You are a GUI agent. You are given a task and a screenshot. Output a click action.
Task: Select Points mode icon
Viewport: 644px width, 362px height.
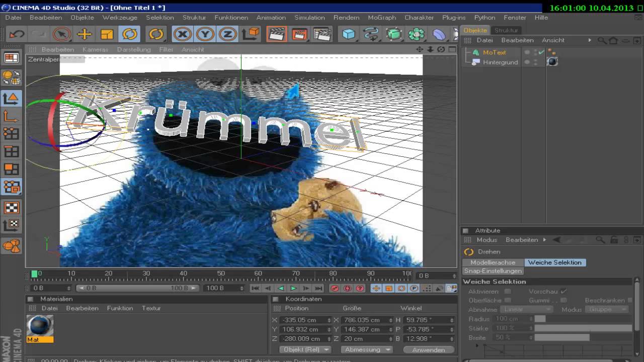[x=12, y=134]
